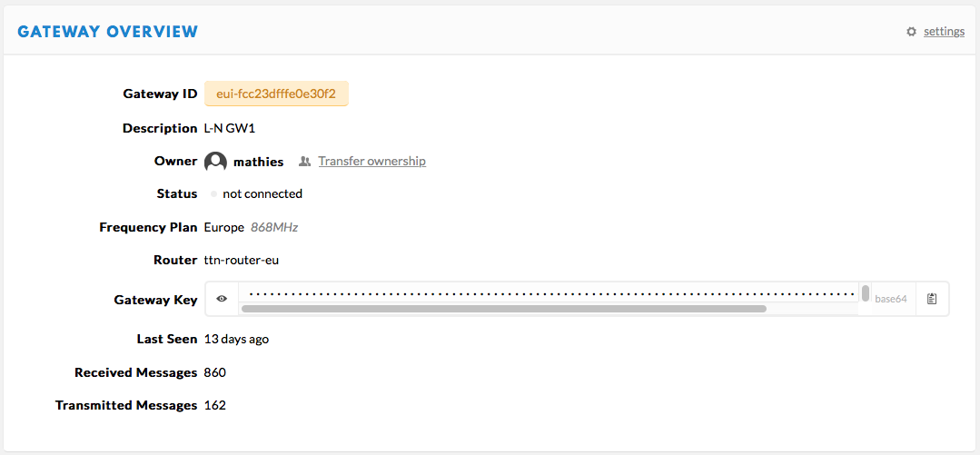Open the Transfer ownership link
The image size is (980, 455).
(371, 162)
